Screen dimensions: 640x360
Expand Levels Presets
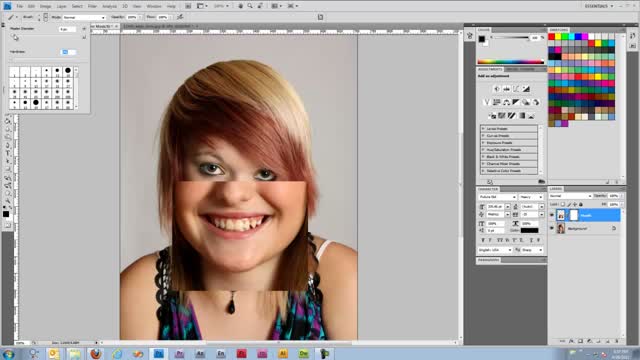click(483, 129)
